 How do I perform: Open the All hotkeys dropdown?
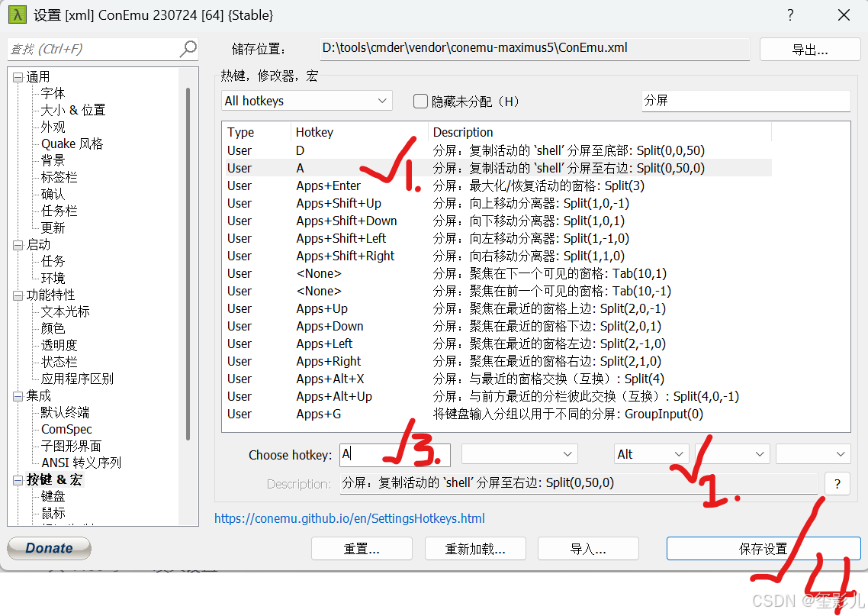point(307,101)
